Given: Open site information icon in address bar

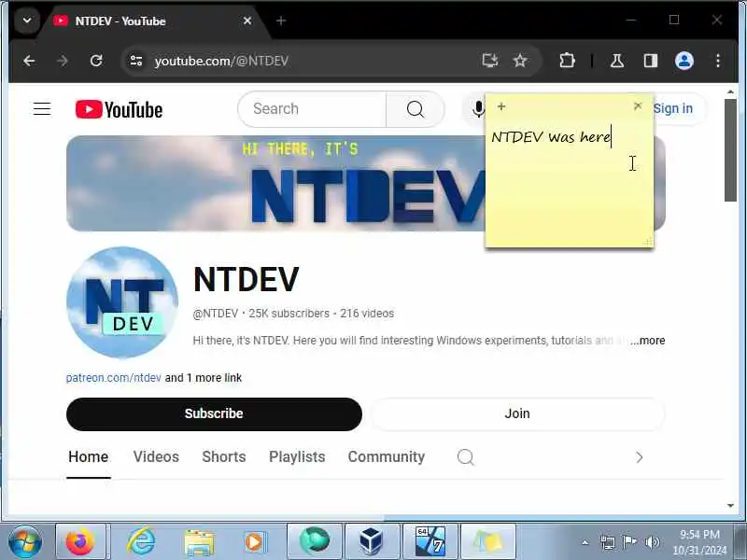Looking at the screenshot, I should pyautogui.click(x=136, y=61).
